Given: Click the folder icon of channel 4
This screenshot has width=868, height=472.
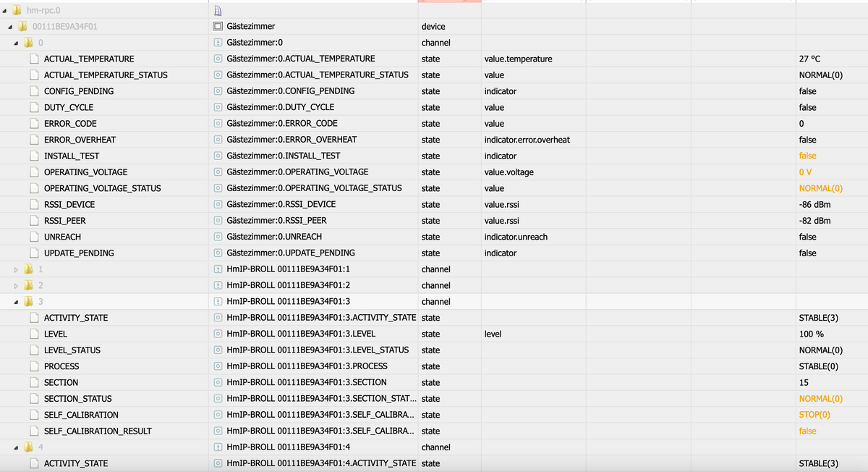Looking at the screenshot, I should (29, 447).
